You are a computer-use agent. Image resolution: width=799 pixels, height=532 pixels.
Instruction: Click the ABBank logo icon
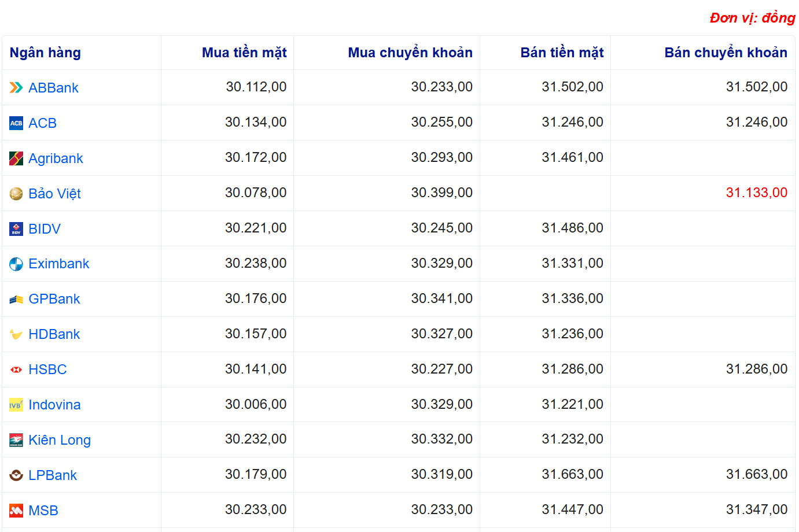16,88
